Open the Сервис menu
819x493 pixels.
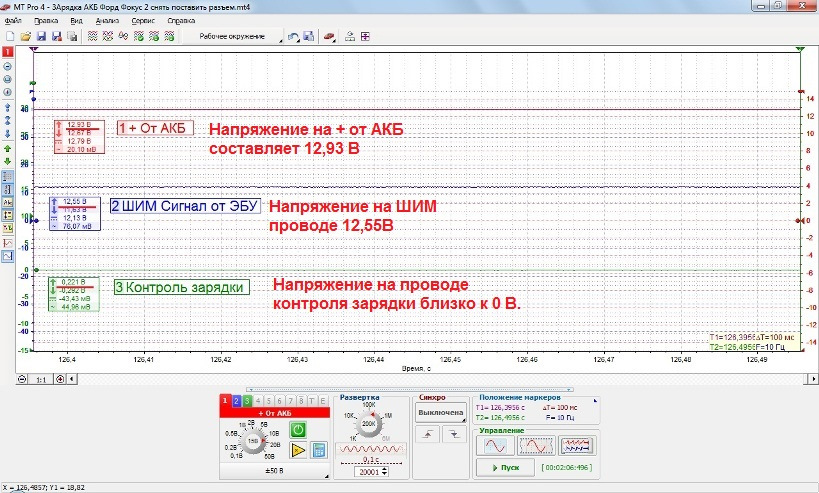(x=143, y=21)
